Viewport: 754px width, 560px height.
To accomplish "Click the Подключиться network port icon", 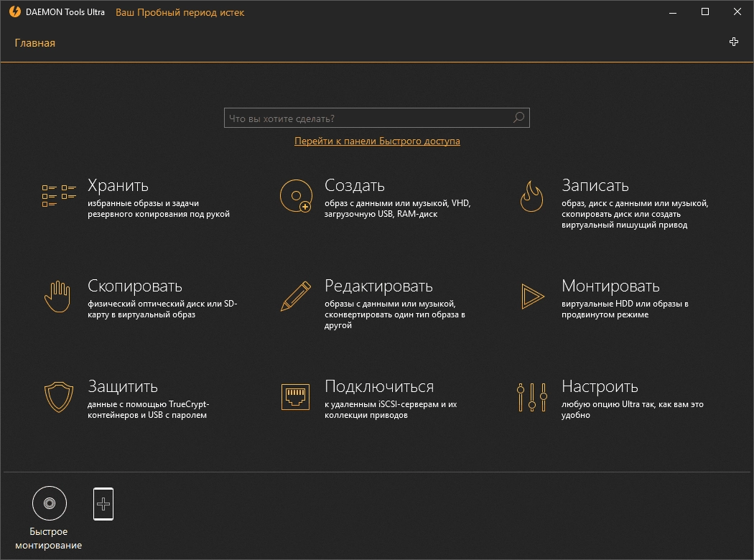I will click(x=295, y=397).
